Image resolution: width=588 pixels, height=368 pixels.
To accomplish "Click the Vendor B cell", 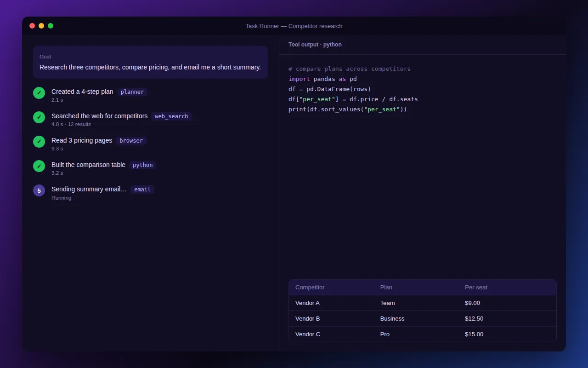I will [x=307, y=319].
